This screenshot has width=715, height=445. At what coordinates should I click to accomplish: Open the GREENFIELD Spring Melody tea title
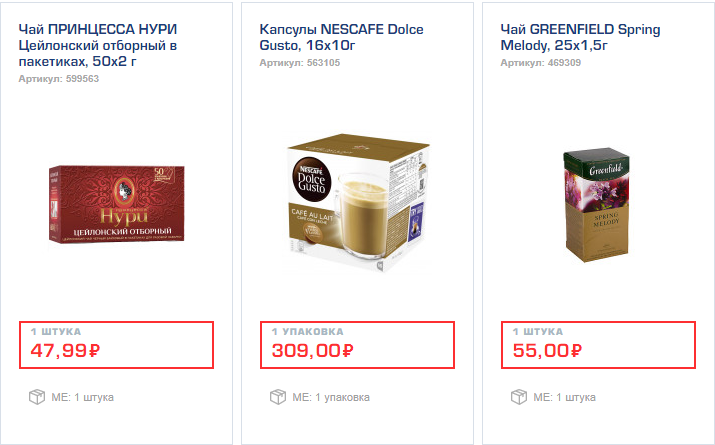pyautogui.click(x=580, y=37)
